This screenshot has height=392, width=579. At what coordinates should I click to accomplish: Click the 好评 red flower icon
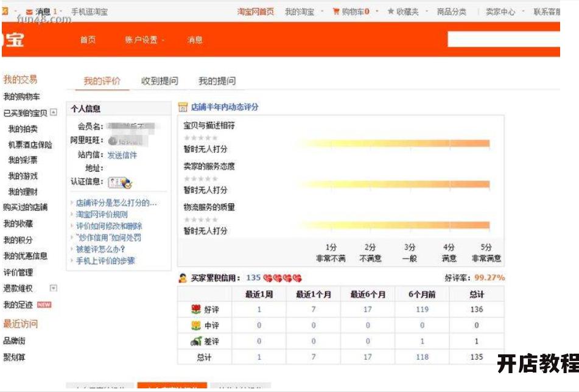click(196, 309)
